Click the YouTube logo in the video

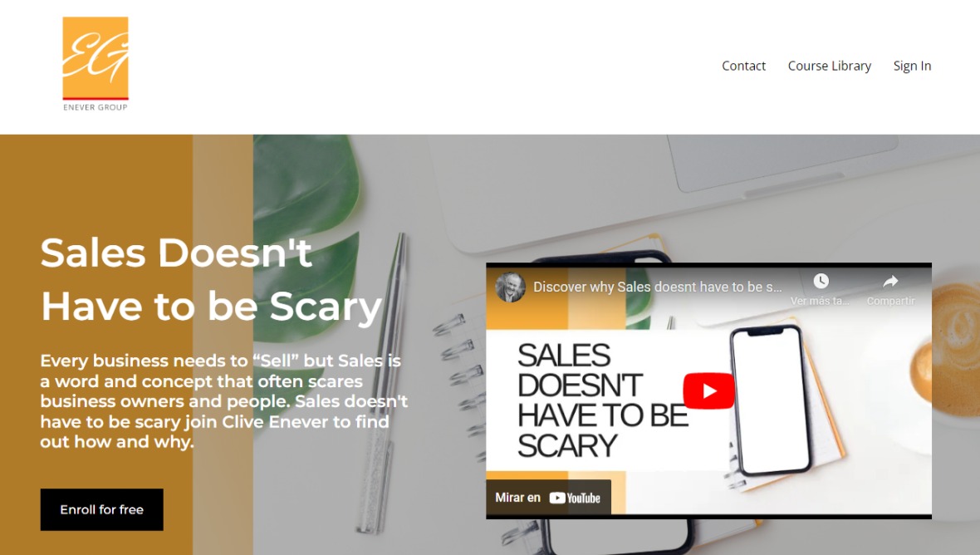pos(575,499)
